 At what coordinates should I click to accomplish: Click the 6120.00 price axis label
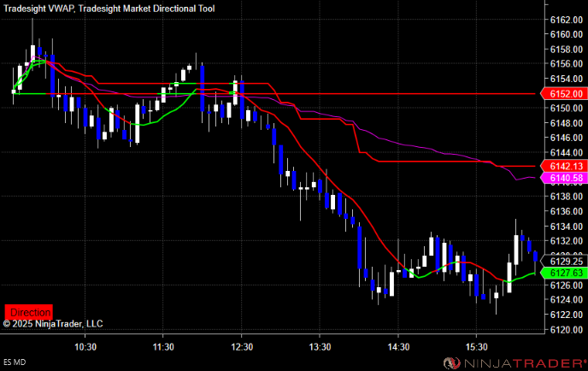click(x=567, y=329)
